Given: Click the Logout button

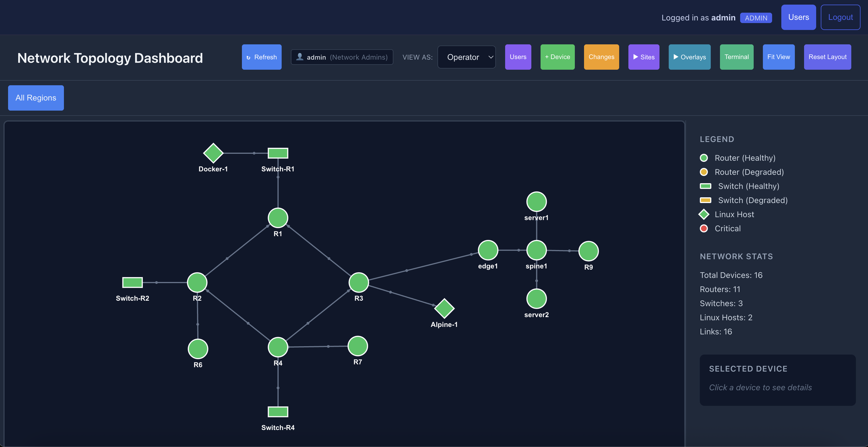Looking at the screenshot, I should point(840,17).
